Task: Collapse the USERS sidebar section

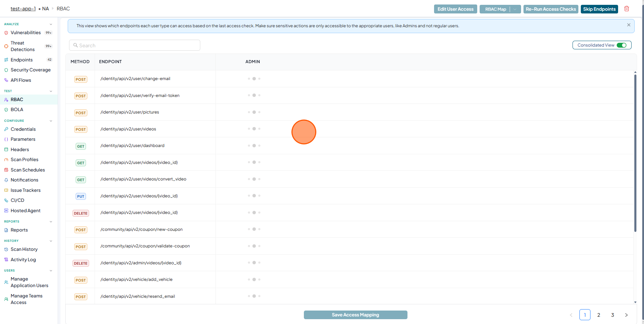Action: 51,271
